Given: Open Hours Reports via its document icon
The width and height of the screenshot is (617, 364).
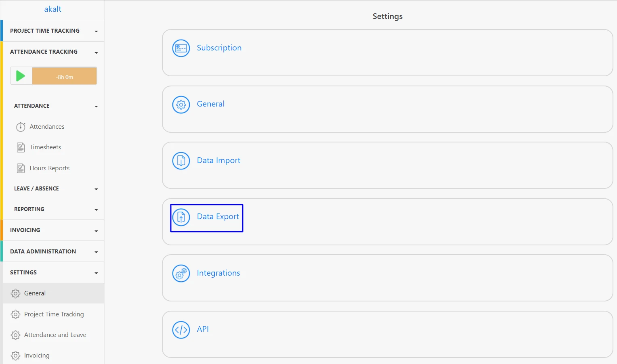Looking at the screenshot, I should coord(21,168).
